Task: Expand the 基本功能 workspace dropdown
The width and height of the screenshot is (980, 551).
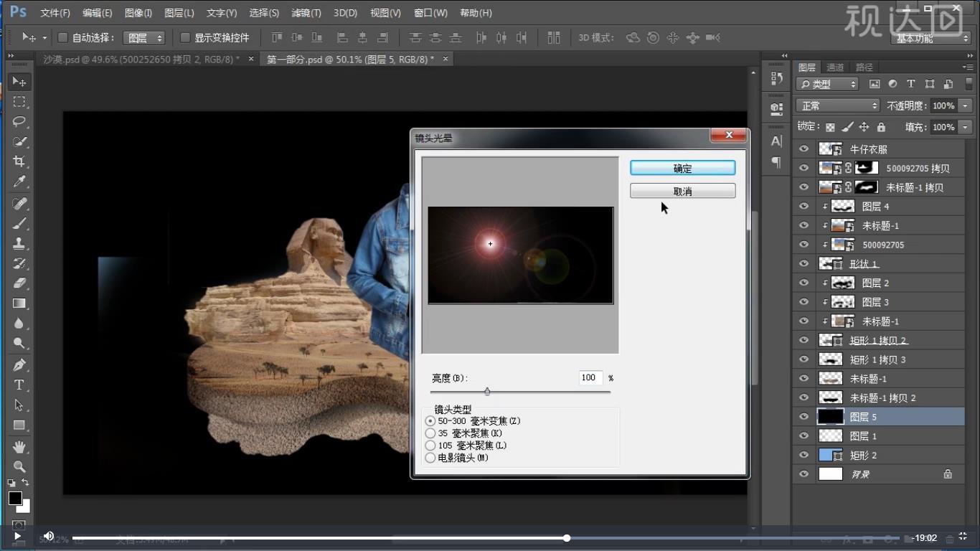Action: click(932, 38)
